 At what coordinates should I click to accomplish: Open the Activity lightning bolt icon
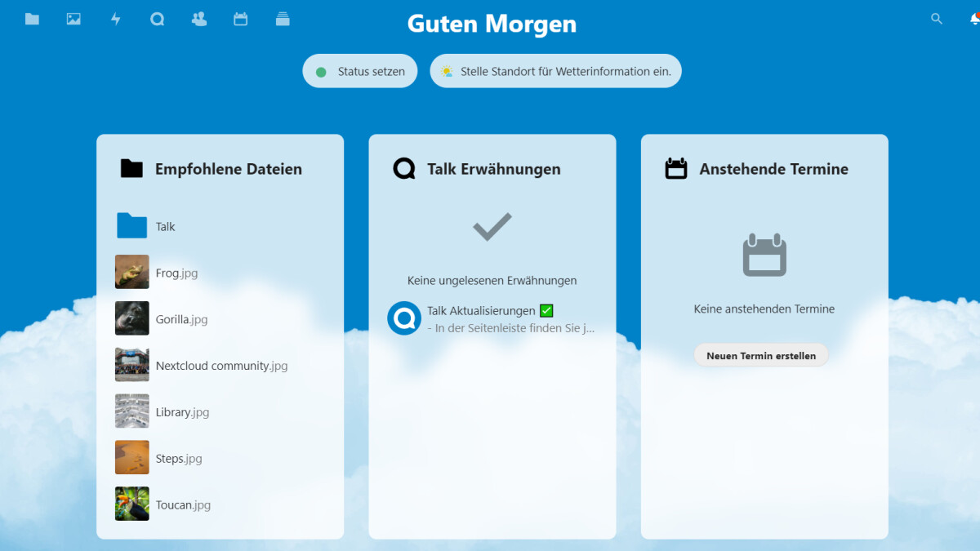116,19
